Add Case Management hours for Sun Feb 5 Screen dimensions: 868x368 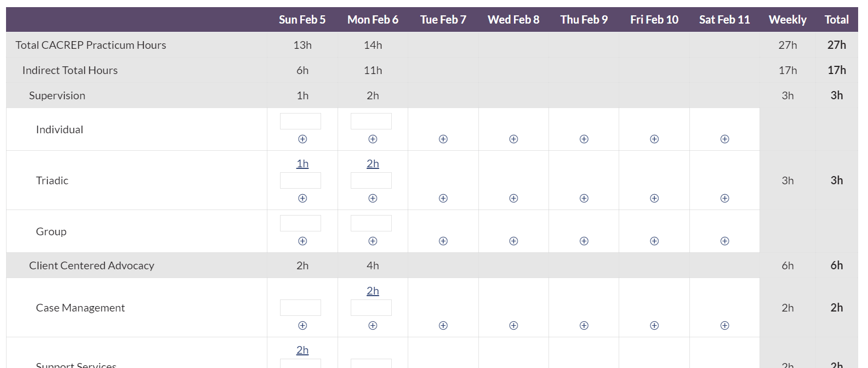[x=302, y=325]
